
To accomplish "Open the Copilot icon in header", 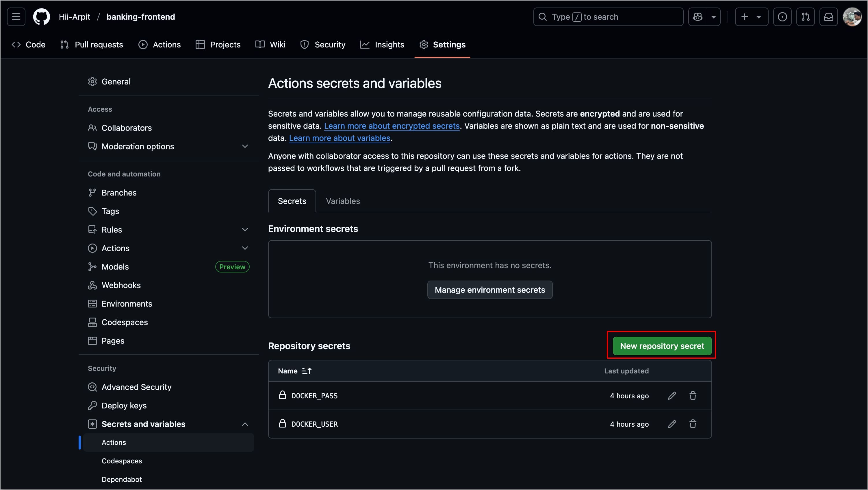I will 698,16.
